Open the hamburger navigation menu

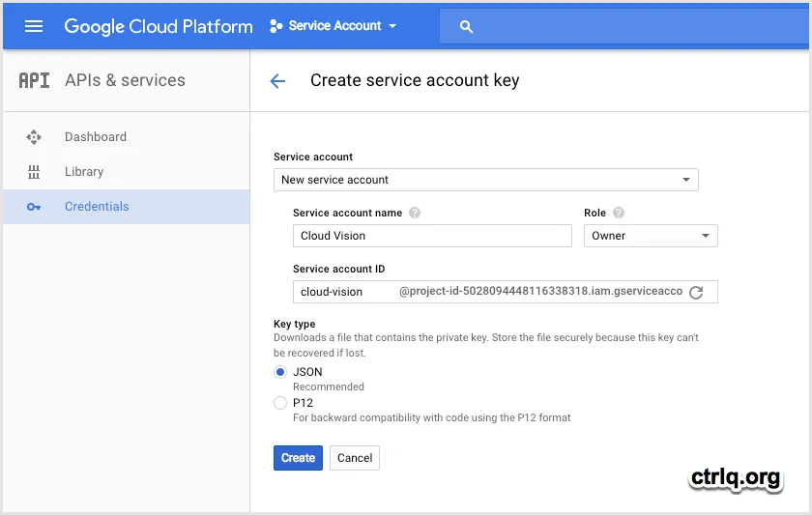pos(34,26)
